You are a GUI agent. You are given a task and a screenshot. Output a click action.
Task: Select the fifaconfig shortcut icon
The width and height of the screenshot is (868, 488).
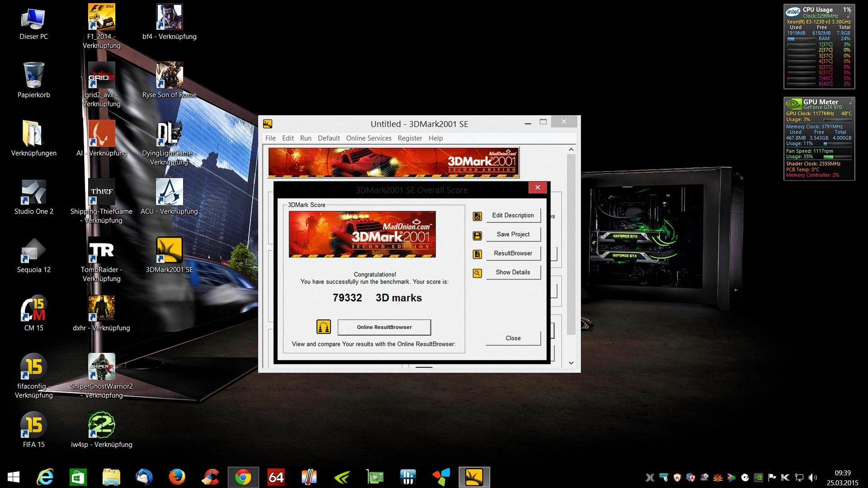click(x=33, y=376)
